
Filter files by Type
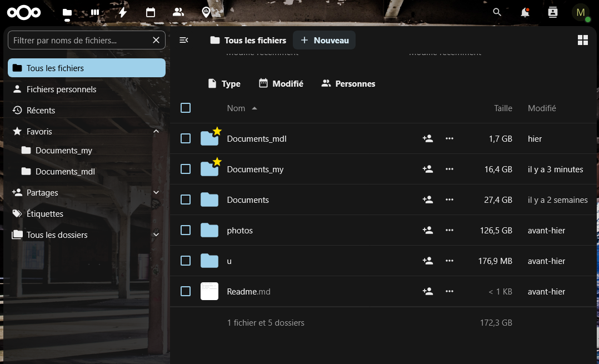tap(224, 84)
